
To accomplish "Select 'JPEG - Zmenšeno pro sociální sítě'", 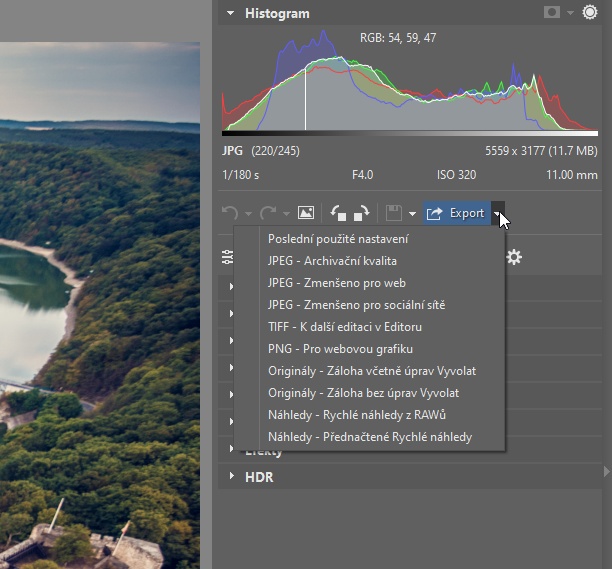I will click(369, 305).
